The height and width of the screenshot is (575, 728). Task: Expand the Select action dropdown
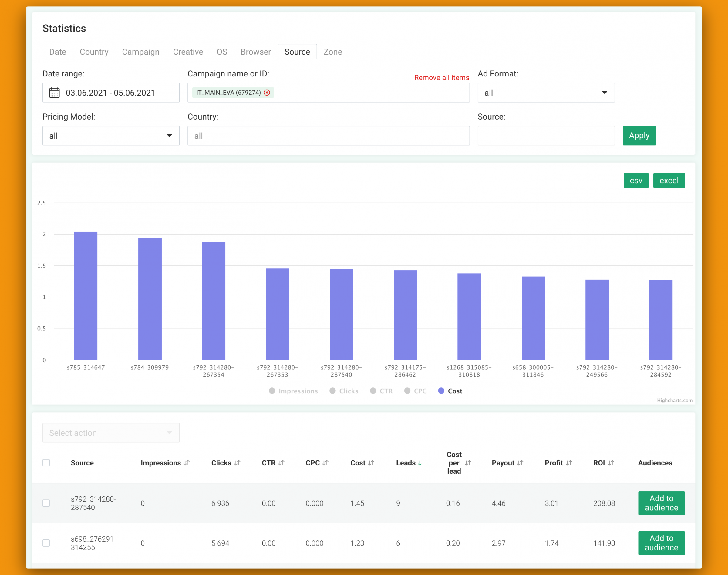[111, 433]
